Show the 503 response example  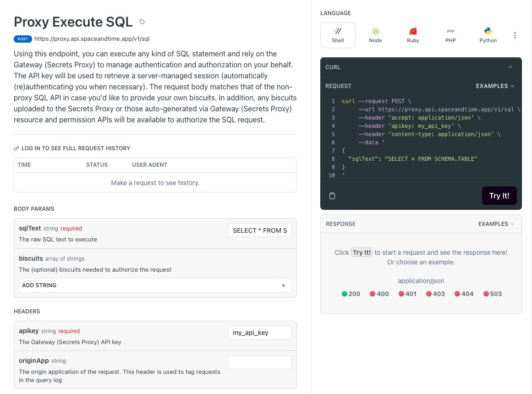(x=492, y=294)
